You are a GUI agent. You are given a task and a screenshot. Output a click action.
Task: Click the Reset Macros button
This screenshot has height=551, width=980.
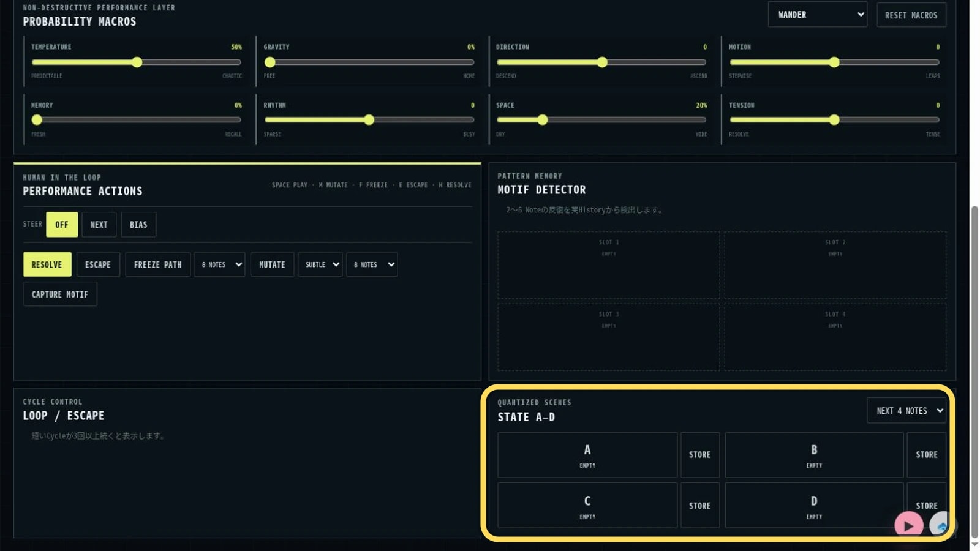(911, 15)
